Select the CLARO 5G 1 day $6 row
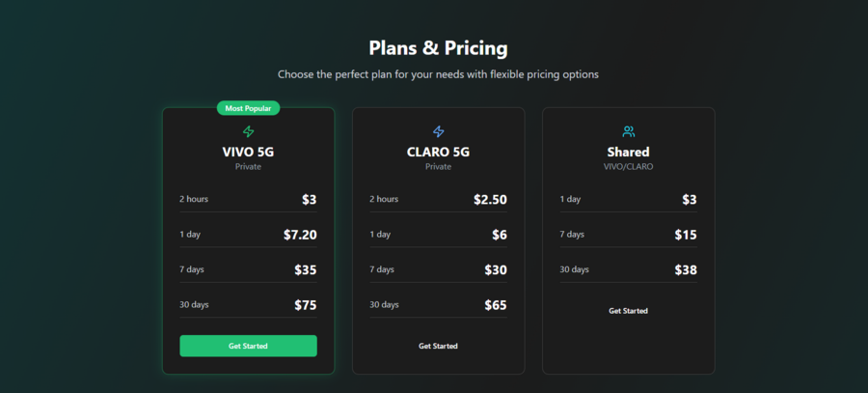 click(439, 235)
